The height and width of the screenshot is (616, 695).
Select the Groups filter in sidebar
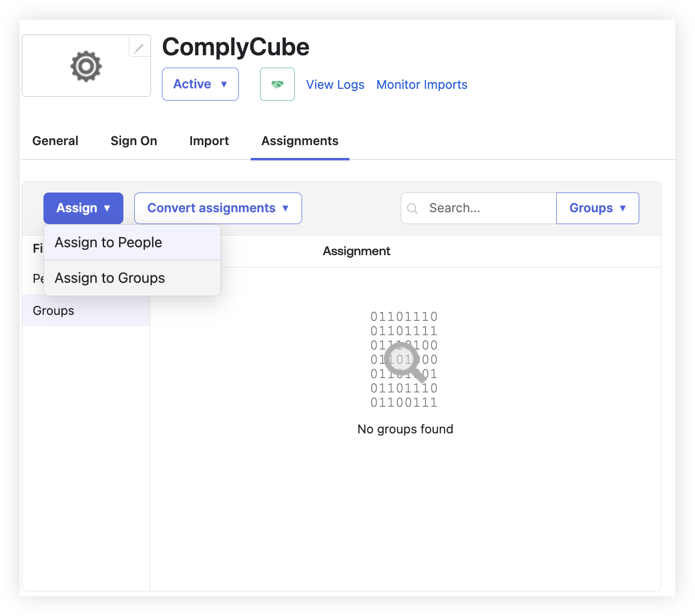point(54,311)
